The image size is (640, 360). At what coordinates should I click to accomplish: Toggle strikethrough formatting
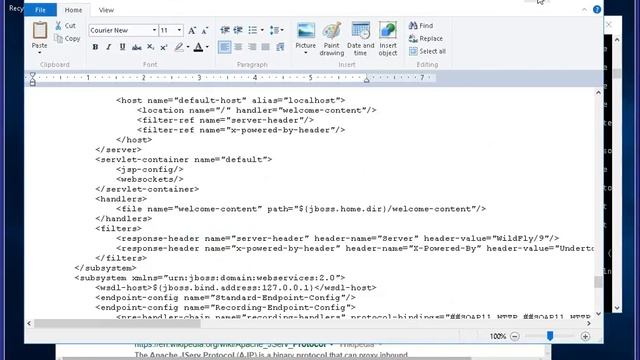136,47
